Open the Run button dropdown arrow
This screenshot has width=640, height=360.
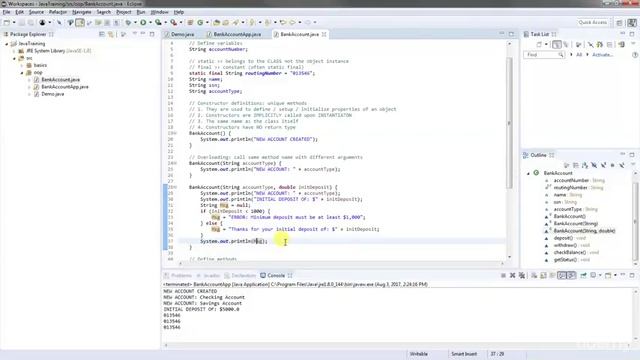coord(150,22)
